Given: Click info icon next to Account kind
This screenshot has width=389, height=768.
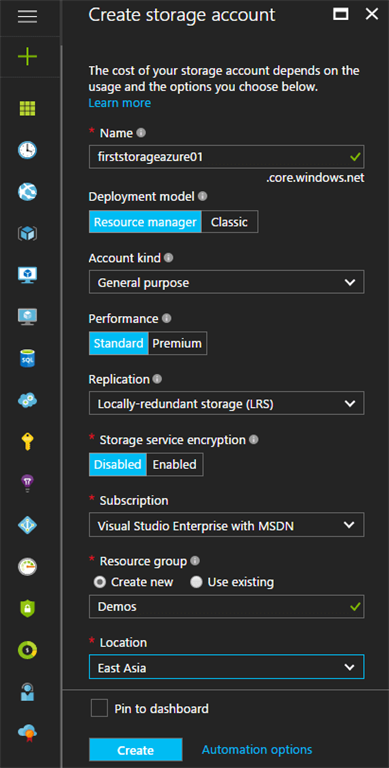Looking at the screenshot, I should point(169,257).
